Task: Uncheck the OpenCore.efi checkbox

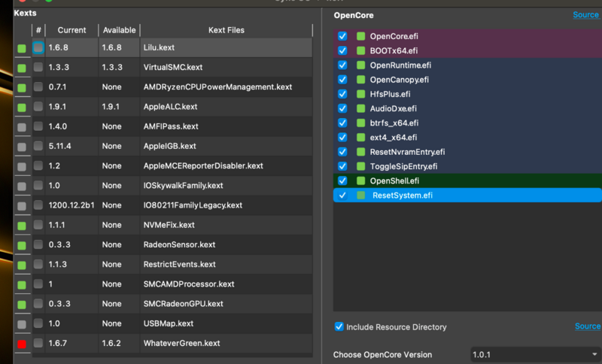Action: pyautogui.click(x=342, y=36)
